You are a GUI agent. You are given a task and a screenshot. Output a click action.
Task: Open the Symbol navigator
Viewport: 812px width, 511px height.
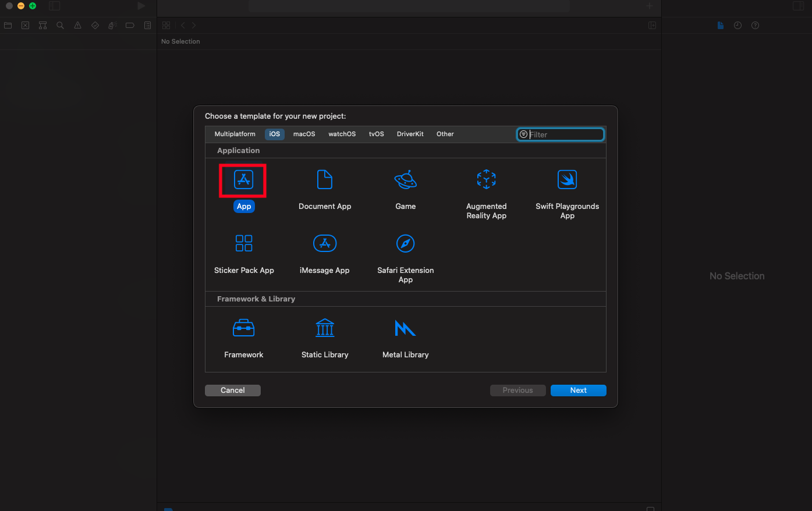43,26
